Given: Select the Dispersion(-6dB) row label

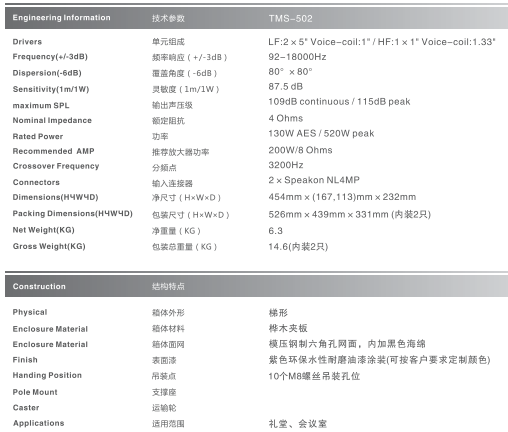Looking at the screenshot, I should (x=47, y=73).
